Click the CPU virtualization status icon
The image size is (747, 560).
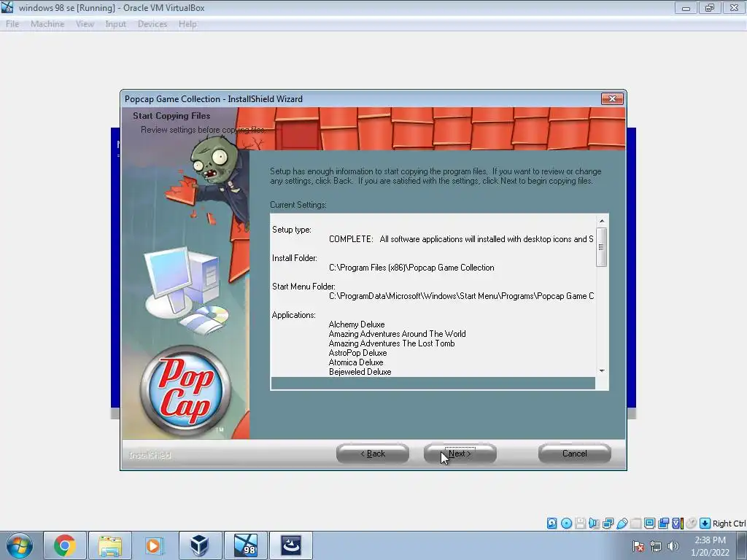(678, 524)
